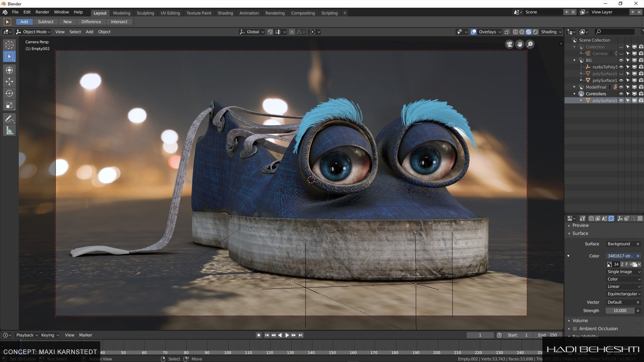Click the current frame field in timeline
The image size is (644, 362).
coord(480,335)
